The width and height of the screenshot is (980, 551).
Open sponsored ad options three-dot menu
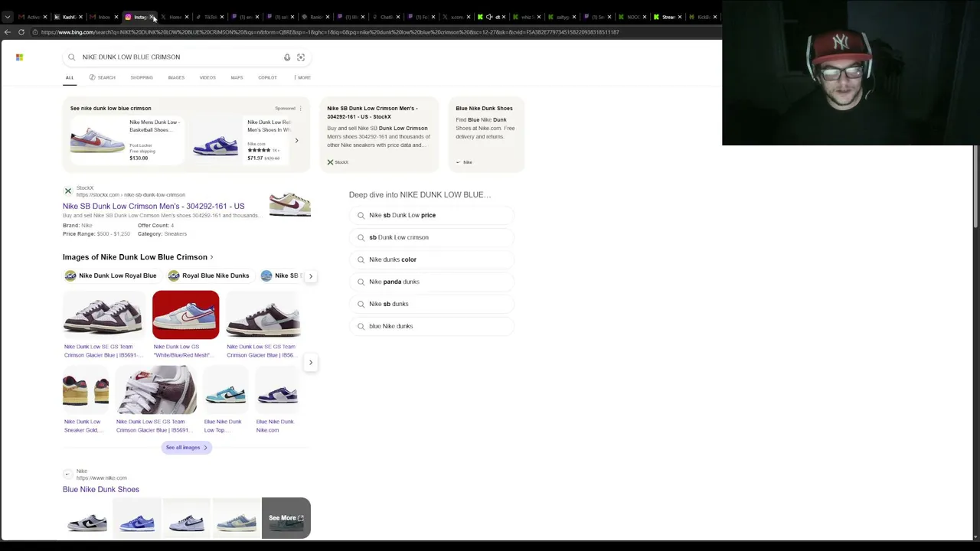tap(300, 109)
